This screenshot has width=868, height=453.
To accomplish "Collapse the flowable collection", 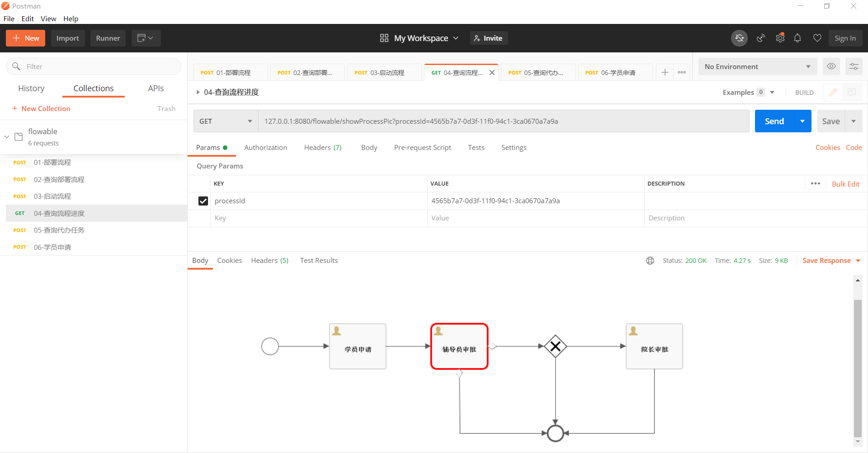I will point(7,136).
